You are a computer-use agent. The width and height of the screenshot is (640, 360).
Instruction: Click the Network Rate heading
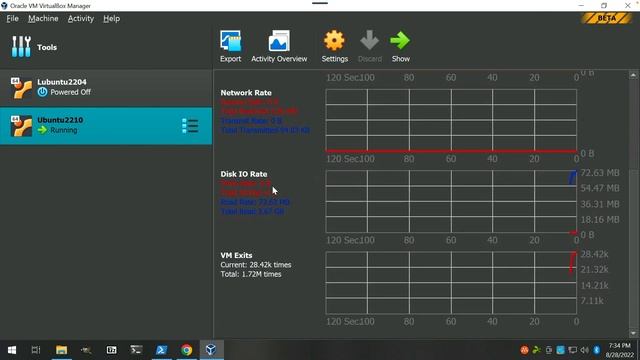coord(246,93)
